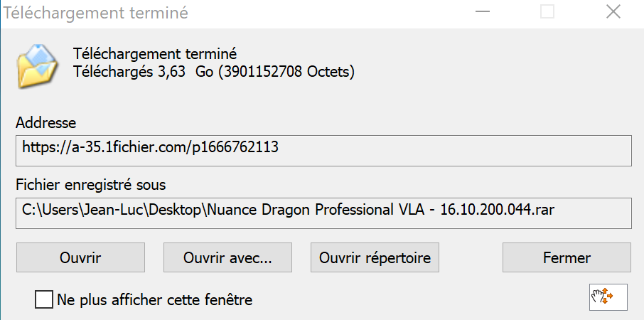The image size is (644, 320).
Task: Minimize the Téléchargement terminé window
Action: pos(483,12)
